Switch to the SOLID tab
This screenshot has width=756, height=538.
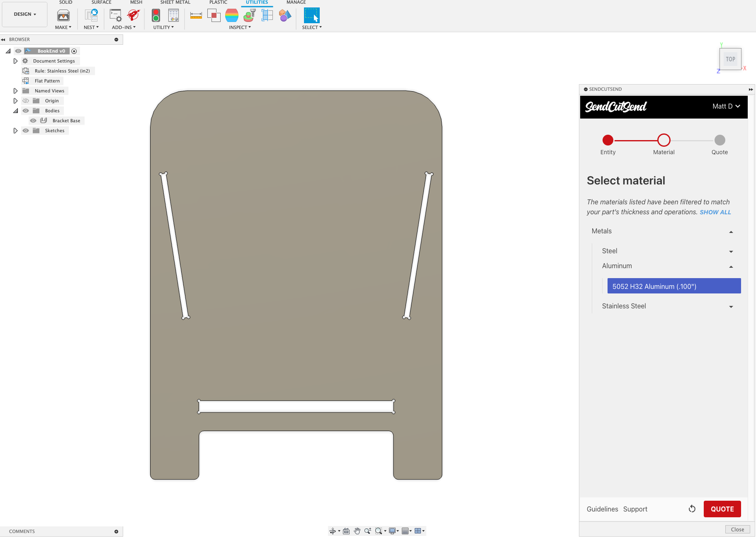pos(66,2)
